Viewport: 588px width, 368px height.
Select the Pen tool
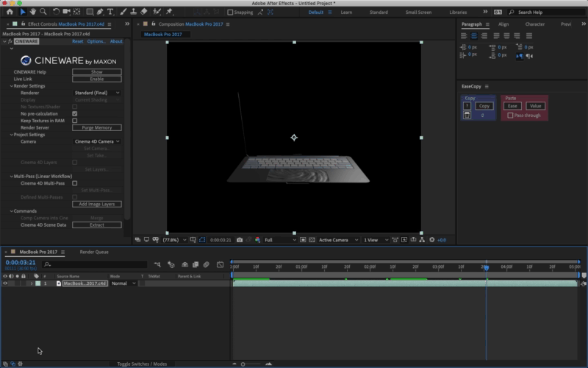[100, 12]
